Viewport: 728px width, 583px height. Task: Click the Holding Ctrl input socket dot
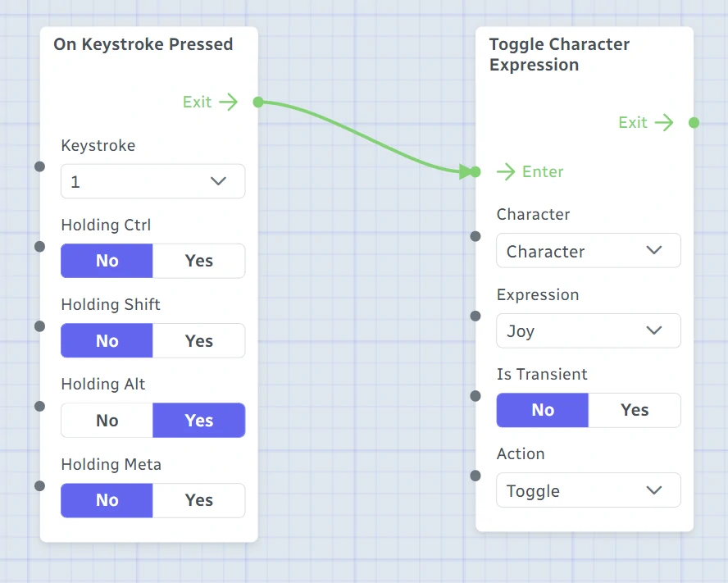[40, 246]
